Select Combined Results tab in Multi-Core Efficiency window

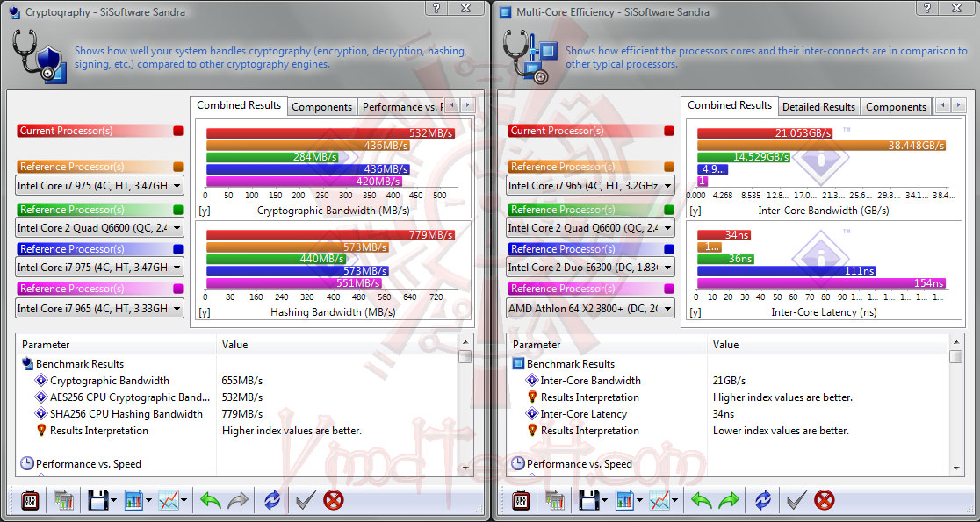[730, 105]
